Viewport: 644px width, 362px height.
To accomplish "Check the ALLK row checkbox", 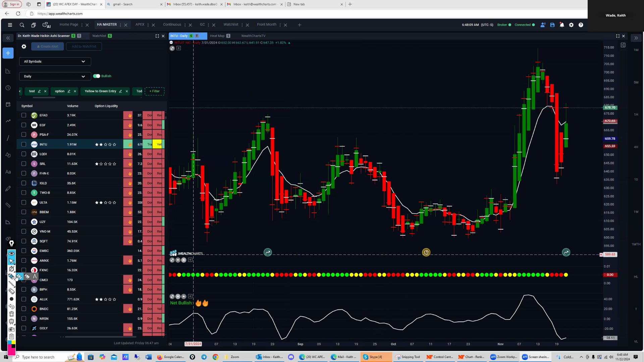I will point(23,299).
